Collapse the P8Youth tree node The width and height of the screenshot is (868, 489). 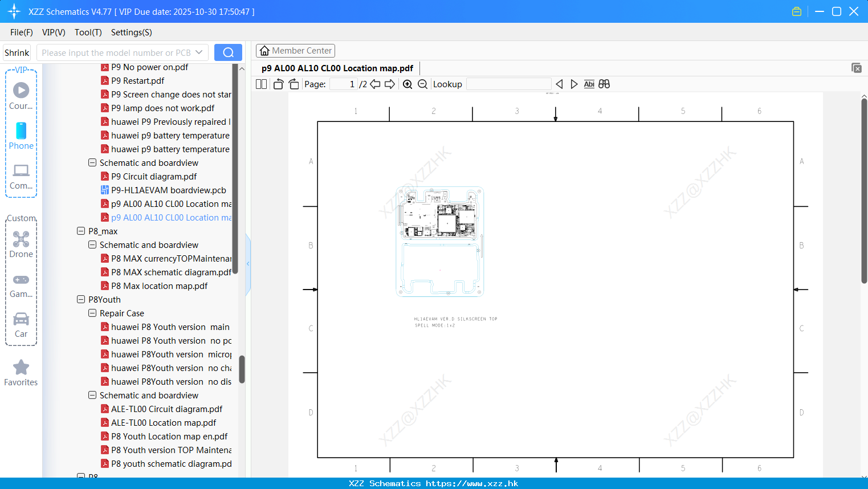[81, 300]
